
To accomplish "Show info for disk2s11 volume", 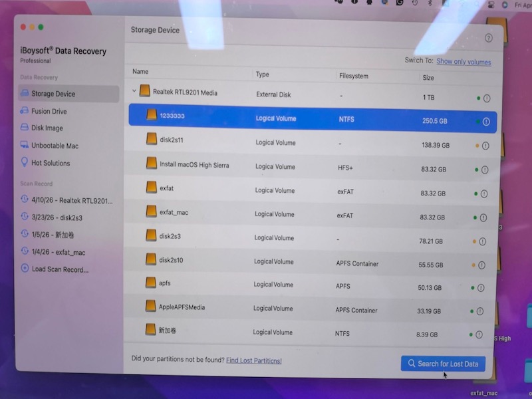I will tap(485, 146).
